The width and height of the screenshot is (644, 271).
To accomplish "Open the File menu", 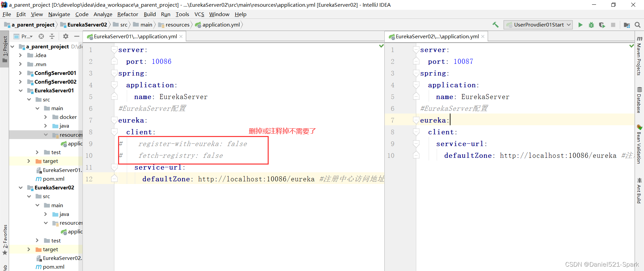I will [x=7, y=14].
